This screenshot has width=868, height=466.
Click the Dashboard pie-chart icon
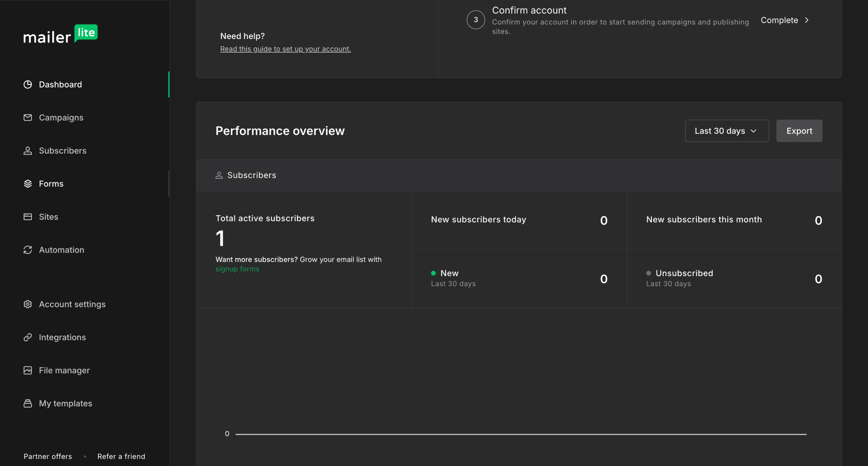coord(28,84)
